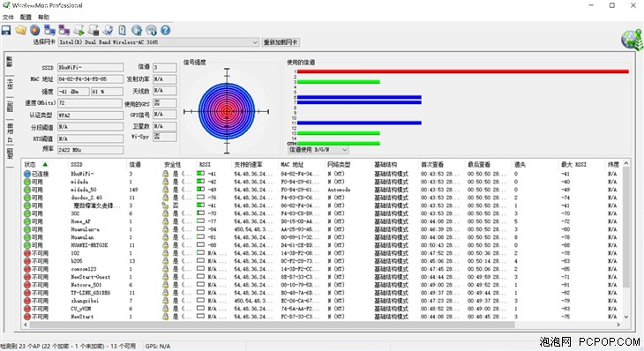Click the reload adapter button beside the dropdown
This screenshot has height=351, width=644.
(x=281, y=42)
